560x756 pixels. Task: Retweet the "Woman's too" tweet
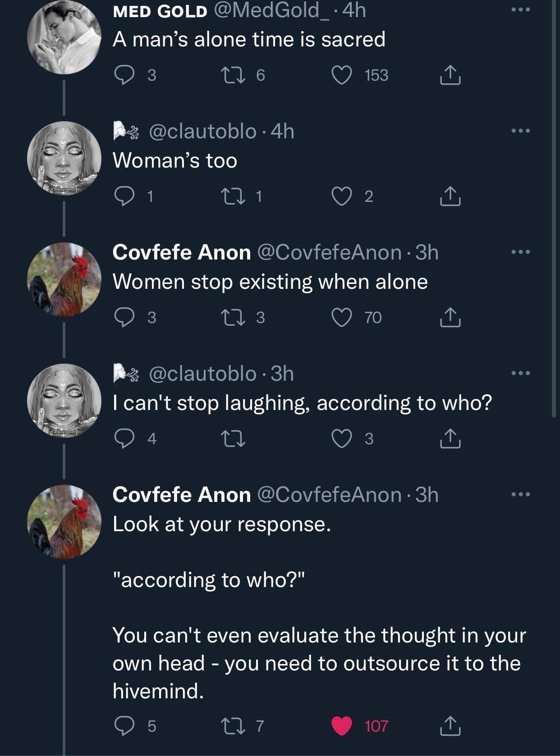[235, 196]
